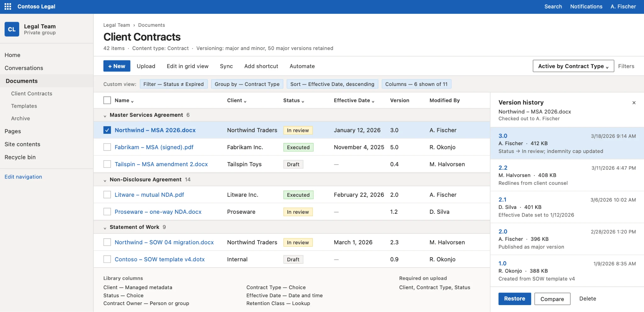Collapse the Master Services Agreement group
The width and height of the screenshot is (644, 312).
(x=105, y=116)
